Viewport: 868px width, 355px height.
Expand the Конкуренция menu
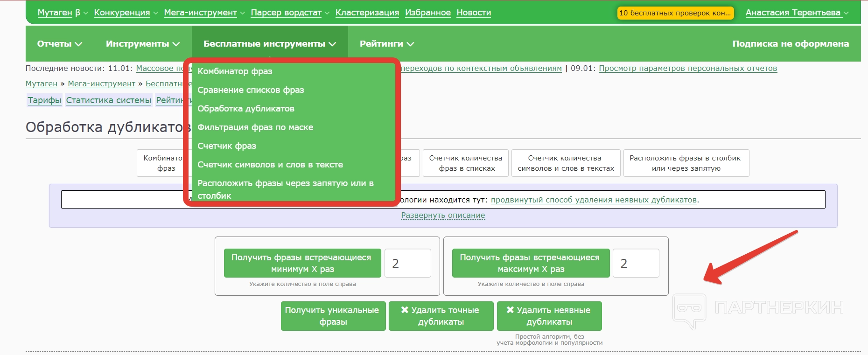(126, 13)
